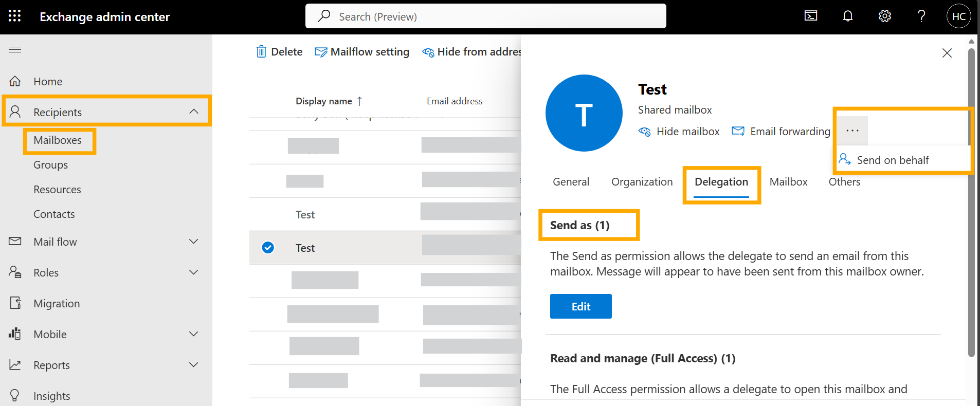The height and width of the screenshot is (406, 980).
Task: Open the settings gear
Action: [885, 16]
